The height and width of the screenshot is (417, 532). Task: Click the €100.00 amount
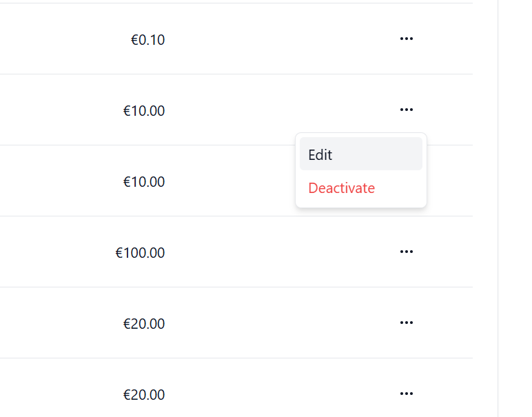click(140, 253)
